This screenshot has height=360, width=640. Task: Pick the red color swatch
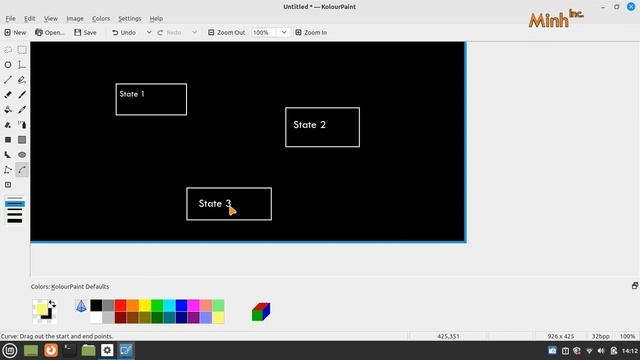120,305
